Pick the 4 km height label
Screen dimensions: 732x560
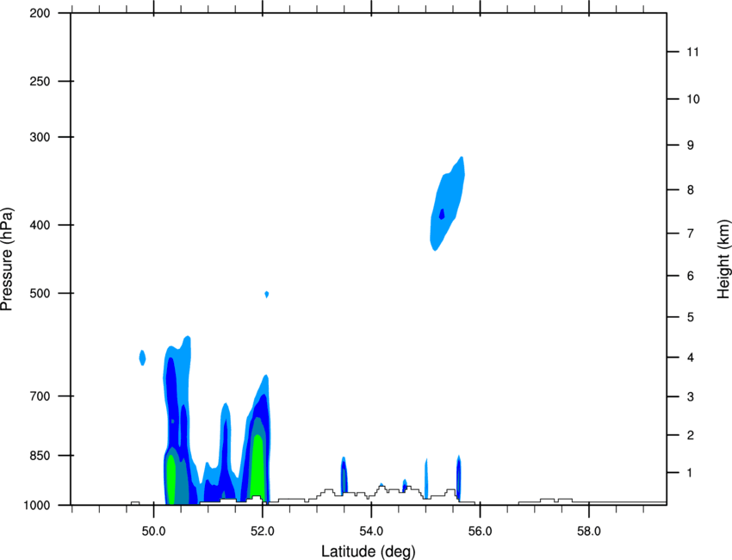[691, 358]
